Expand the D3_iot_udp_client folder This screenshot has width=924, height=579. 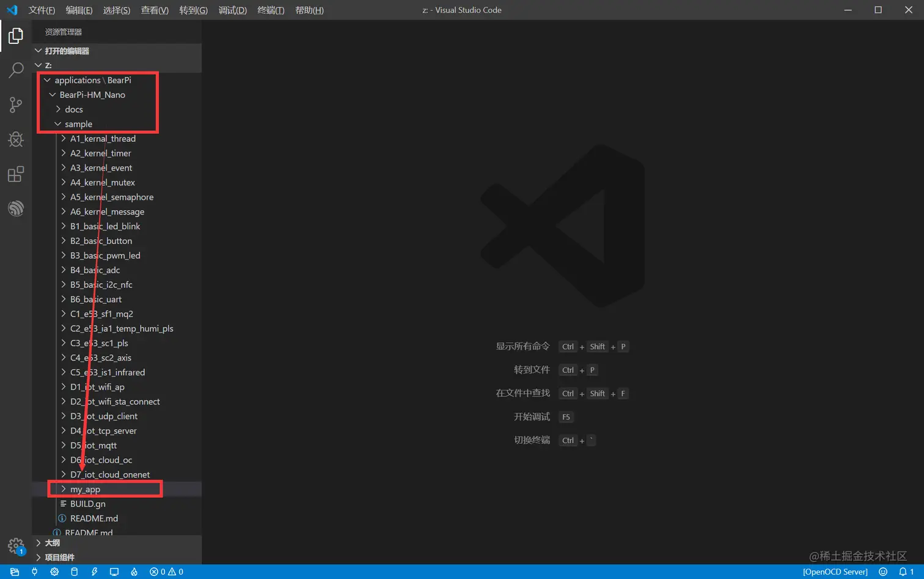117,416
